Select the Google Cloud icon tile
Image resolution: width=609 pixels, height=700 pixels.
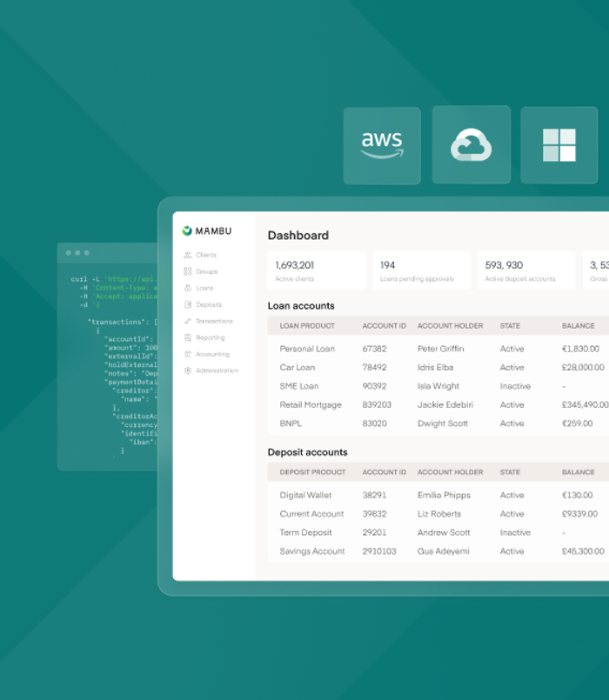[471, 144]
